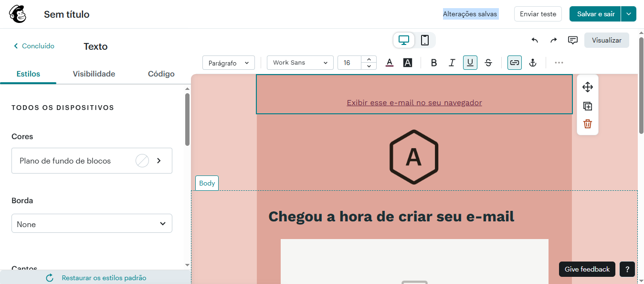644x284 pixels.
Task: Click the Enviar teste button
Action: point(538,14)
